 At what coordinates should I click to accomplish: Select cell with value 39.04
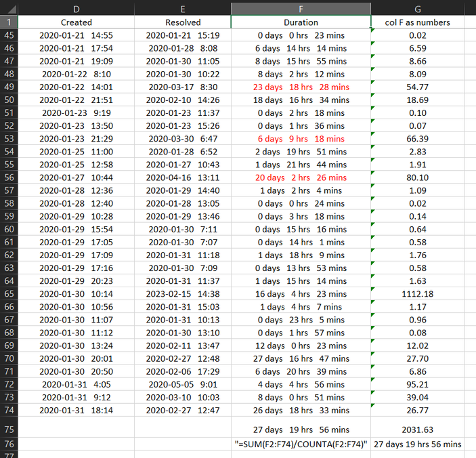[x=417, y=397]
